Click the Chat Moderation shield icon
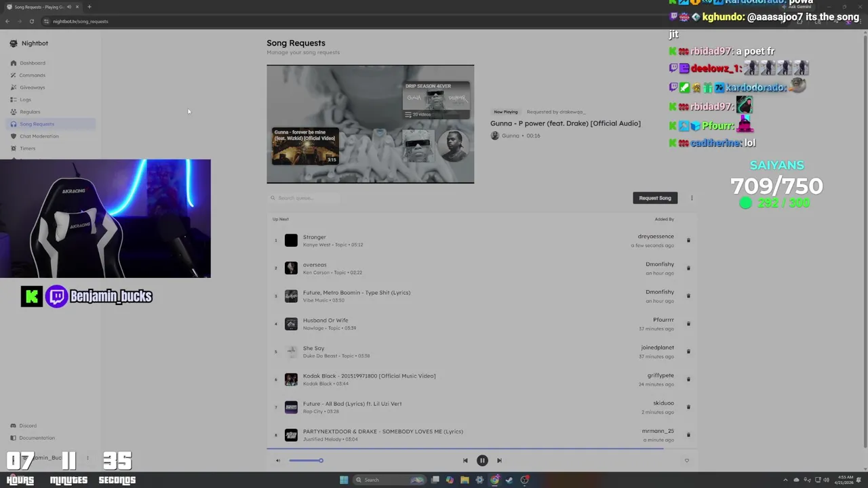The width and height of the screenshot is (868, 488). tap(14, 136)
